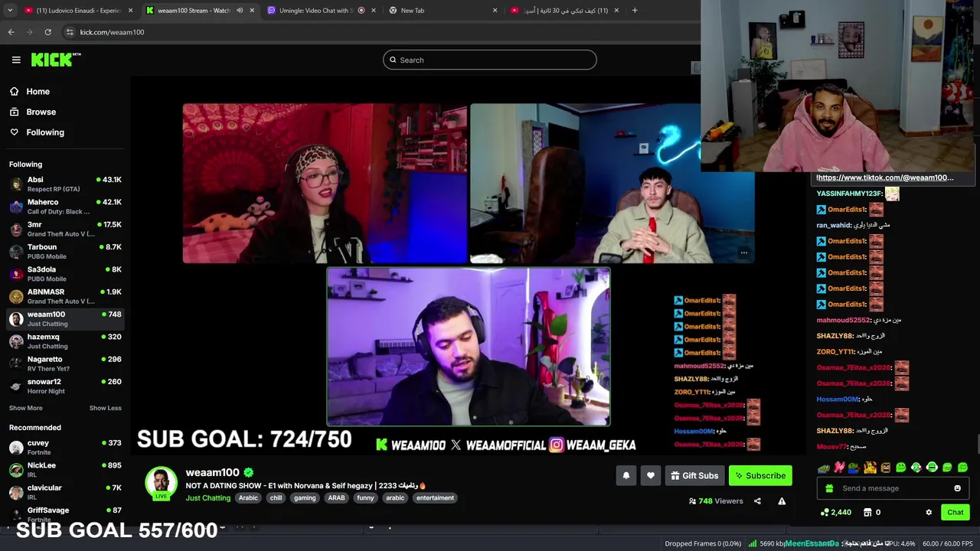This screenshot has height=551, width=980.
Task: Go back in browser history
Action: tap(11, 32)
